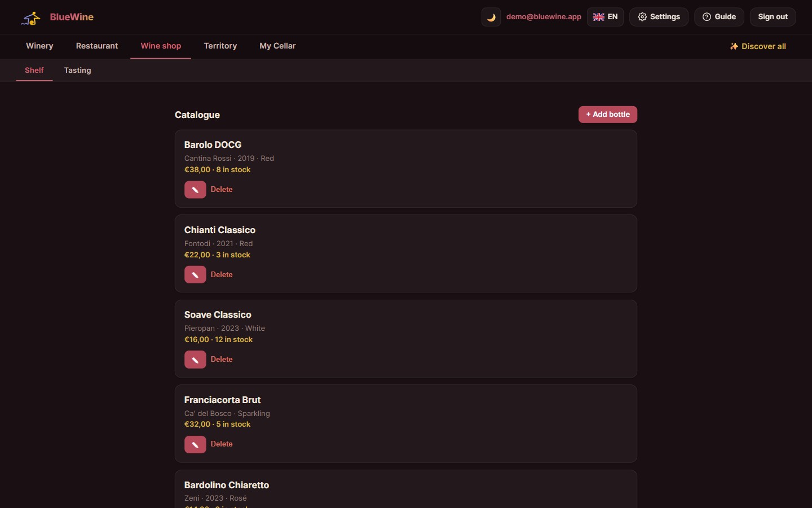This screenshot has height=508, width=812.
Task: Delete the Barolo DOCG bottle
Action: 222,190
